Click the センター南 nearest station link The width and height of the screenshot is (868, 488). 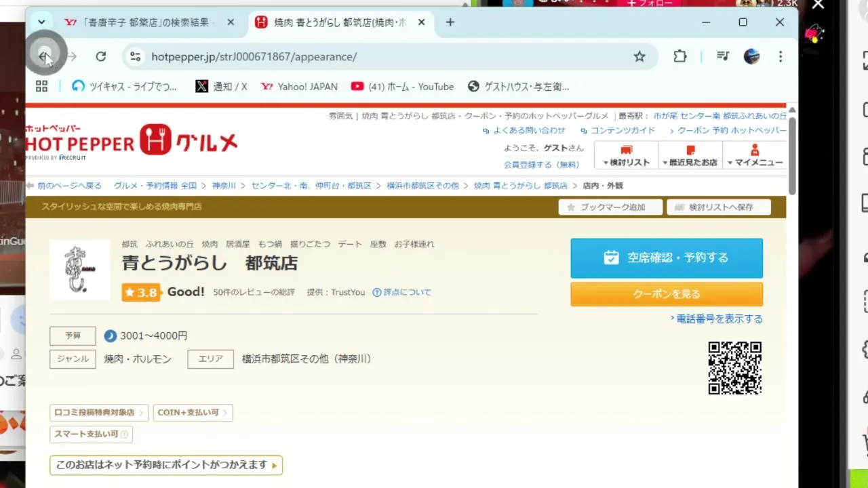click(700, 116)
